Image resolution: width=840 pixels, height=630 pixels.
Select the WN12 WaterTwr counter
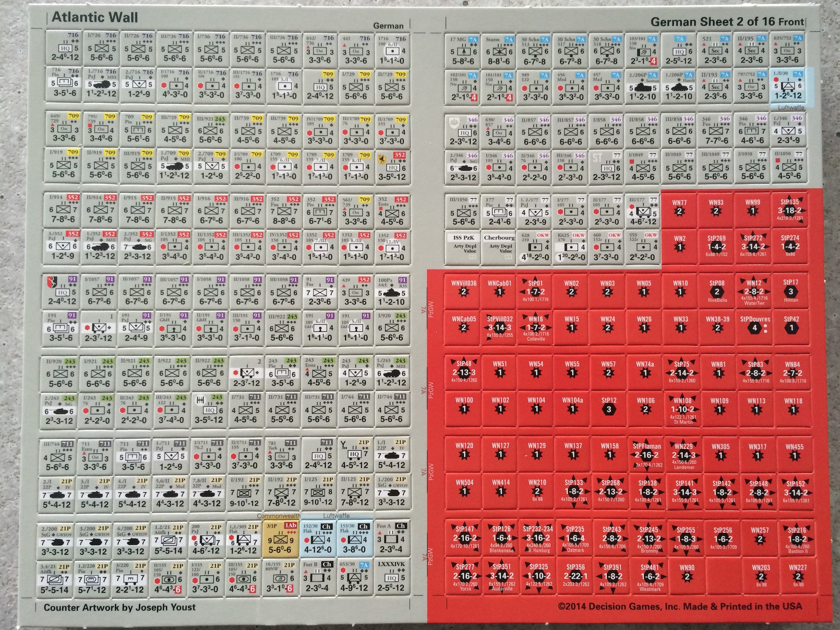click(753, 292)
